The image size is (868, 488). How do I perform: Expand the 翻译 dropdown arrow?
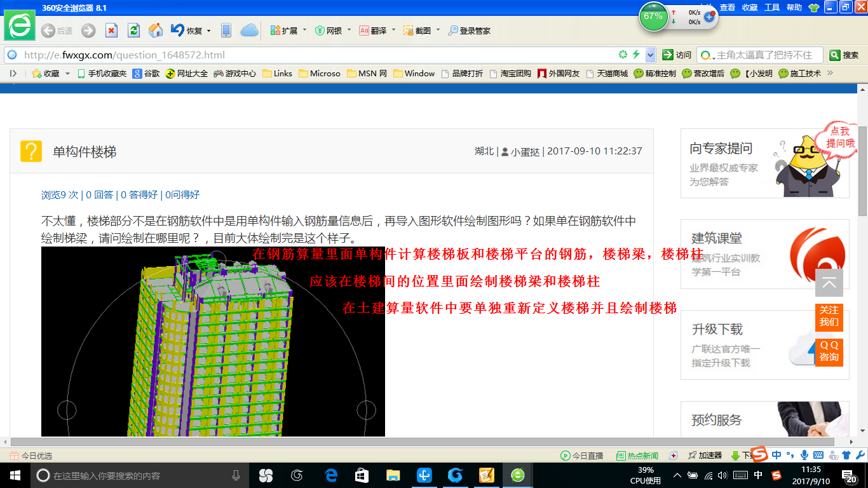click(x=393, y=30)
